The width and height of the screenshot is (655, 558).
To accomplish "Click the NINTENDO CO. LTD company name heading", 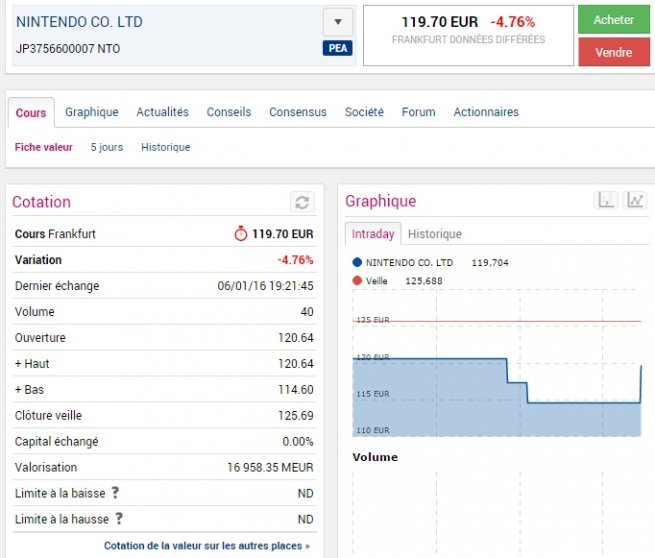I will 79,22.
